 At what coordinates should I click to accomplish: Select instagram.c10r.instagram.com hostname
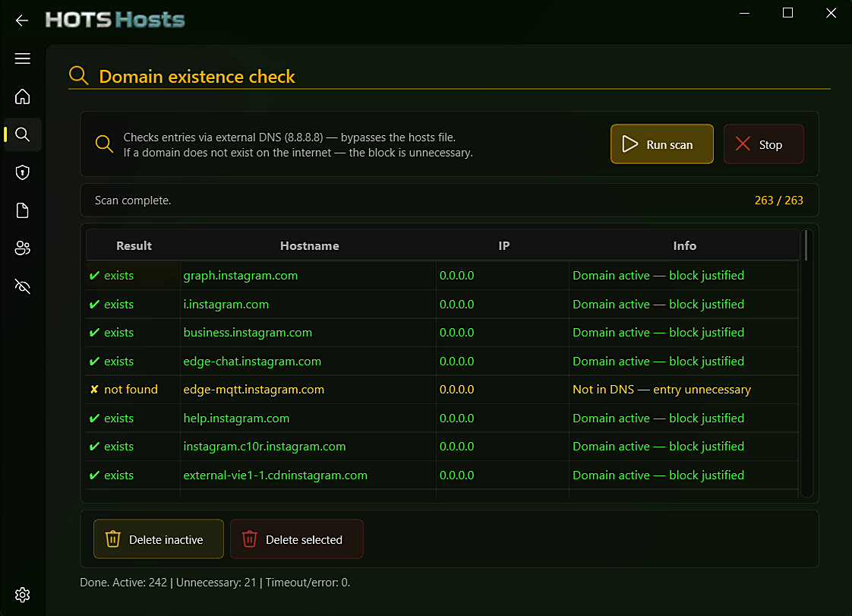pyautogui.click(x=264, y=447)
